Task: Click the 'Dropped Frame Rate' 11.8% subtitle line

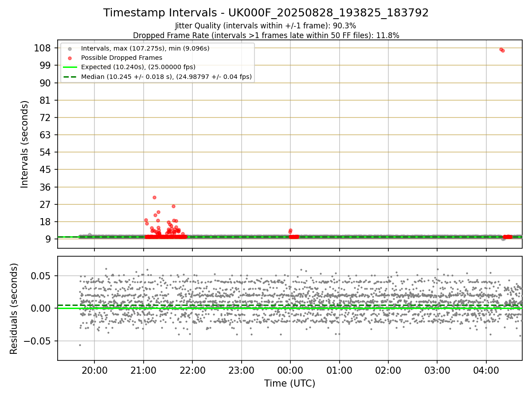Action: coord(266,35)
